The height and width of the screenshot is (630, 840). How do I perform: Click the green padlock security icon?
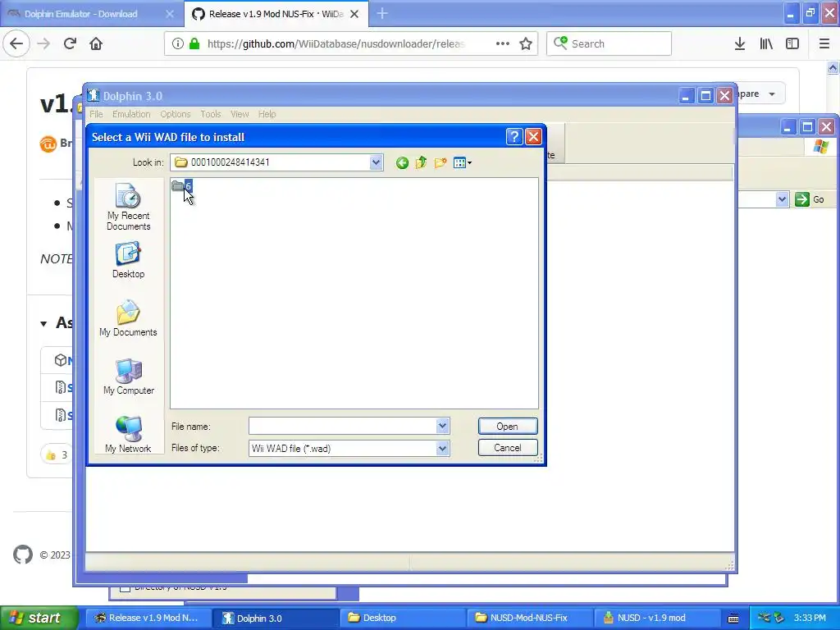pos(194,44)
